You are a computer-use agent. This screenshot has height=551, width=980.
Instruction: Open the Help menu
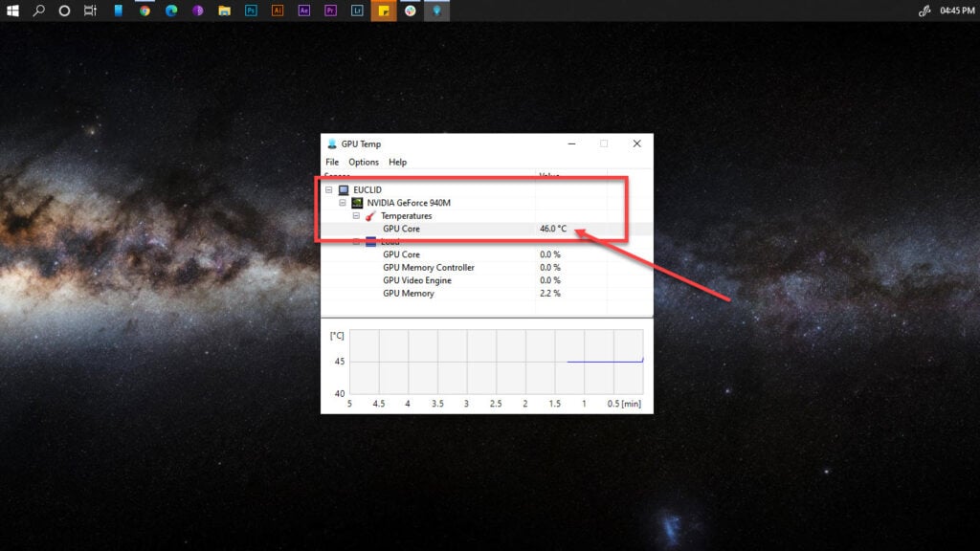(397, 163)
